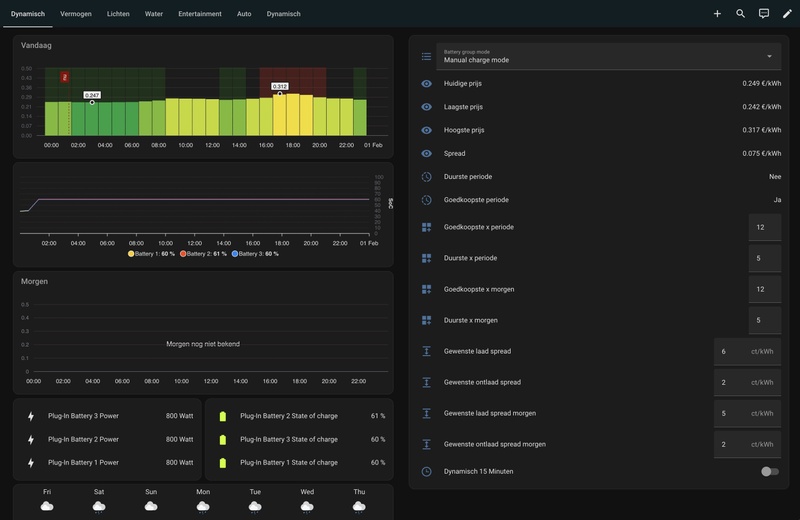Open the Battery group mode dropdown
The width and height of the screenshot is (800, 520).
coord(600,57)
